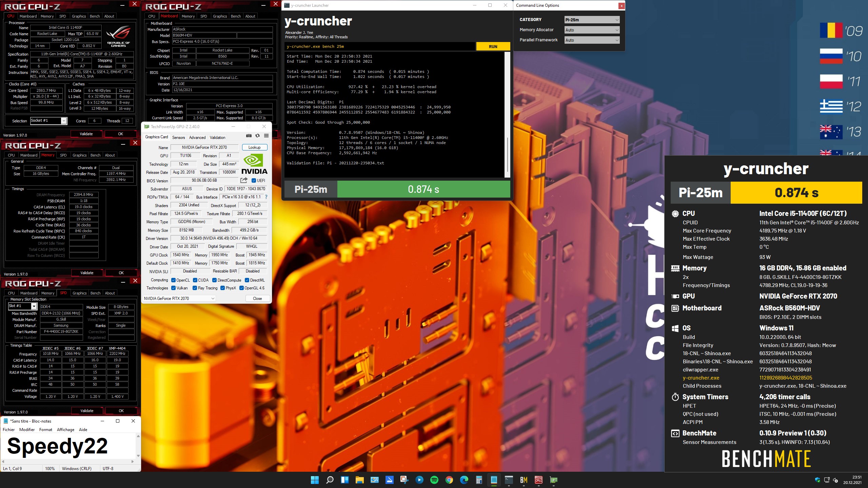Toggle the DirectCompute checkbox

click(214, 280)
